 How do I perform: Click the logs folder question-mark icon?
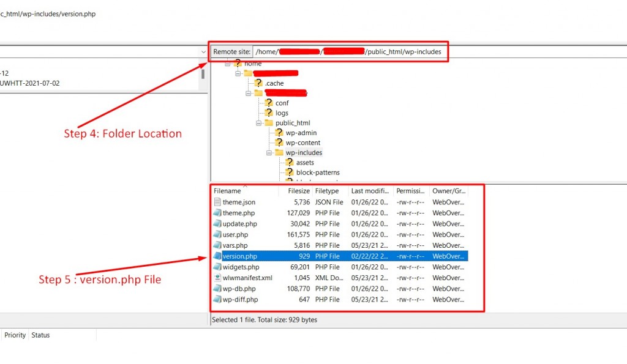[269, 113]
